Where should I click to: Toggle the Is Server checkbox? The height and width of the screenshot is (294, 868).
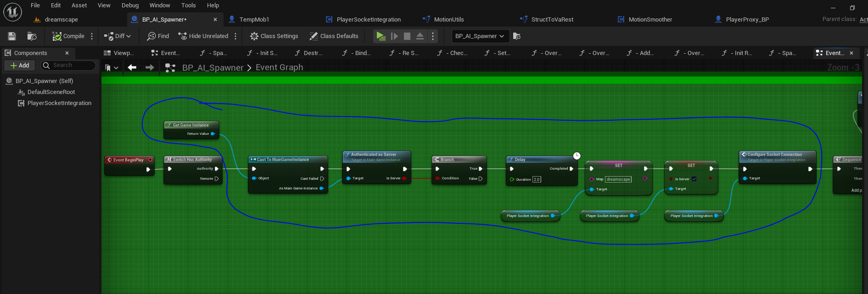tap(694, 179)
